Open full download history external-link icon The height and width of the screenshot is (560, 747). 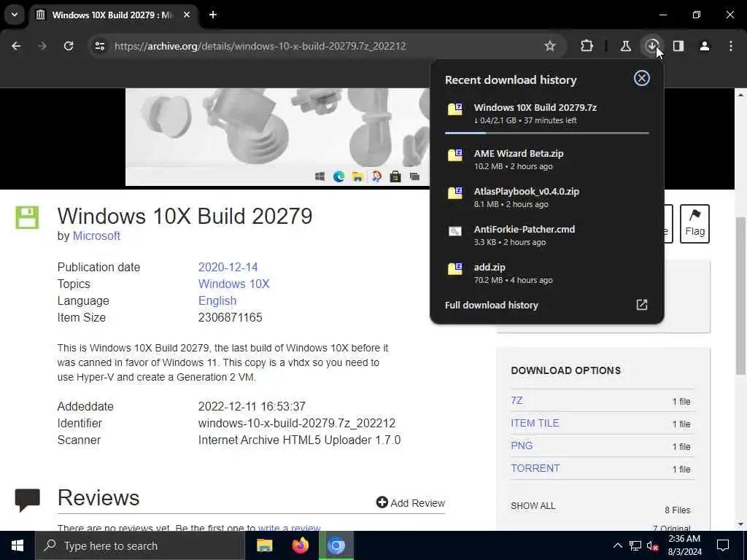pyautogui.click(x=642, y=305)
